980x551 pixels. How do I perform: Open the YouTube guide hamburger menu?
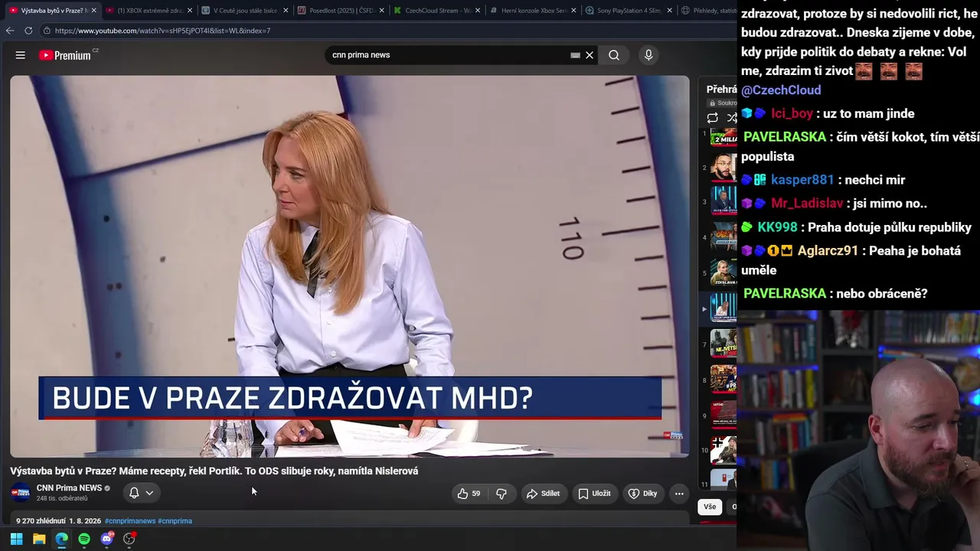(21, 55)
